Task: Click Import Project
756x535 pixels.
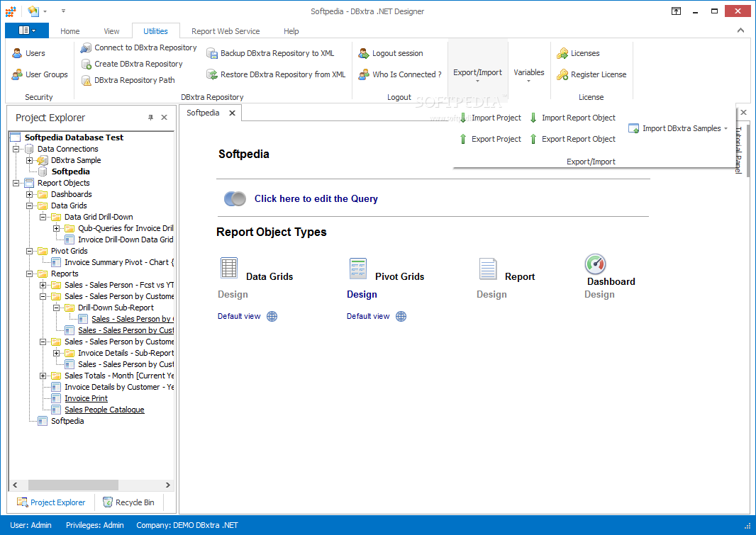Action: click(x=490, y=118)
